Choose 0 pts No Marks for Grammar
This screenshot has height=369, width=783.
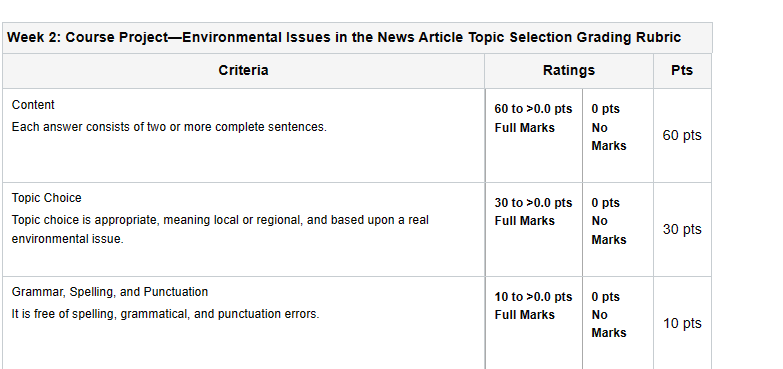tap(609, 315)
